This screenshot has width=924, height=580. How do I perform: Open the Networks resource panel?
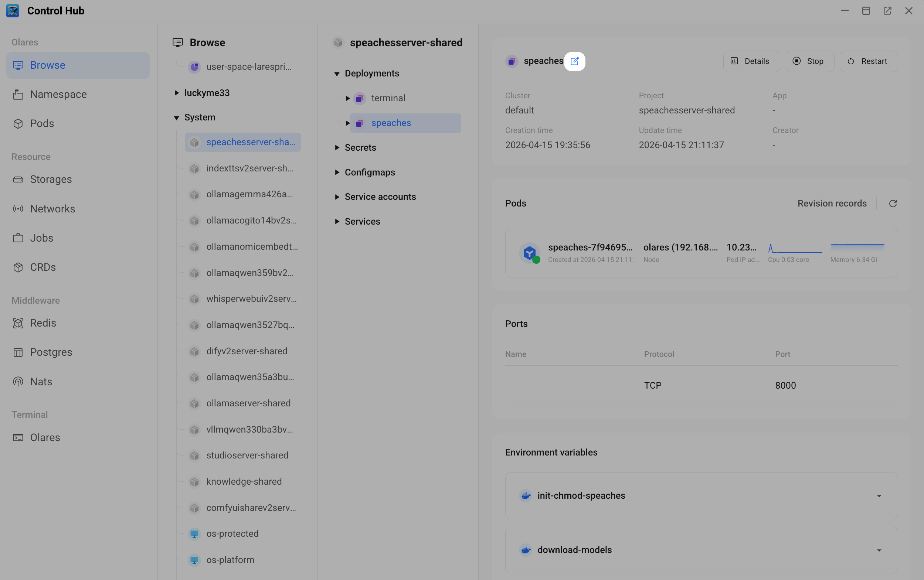(x=52, y=209)
